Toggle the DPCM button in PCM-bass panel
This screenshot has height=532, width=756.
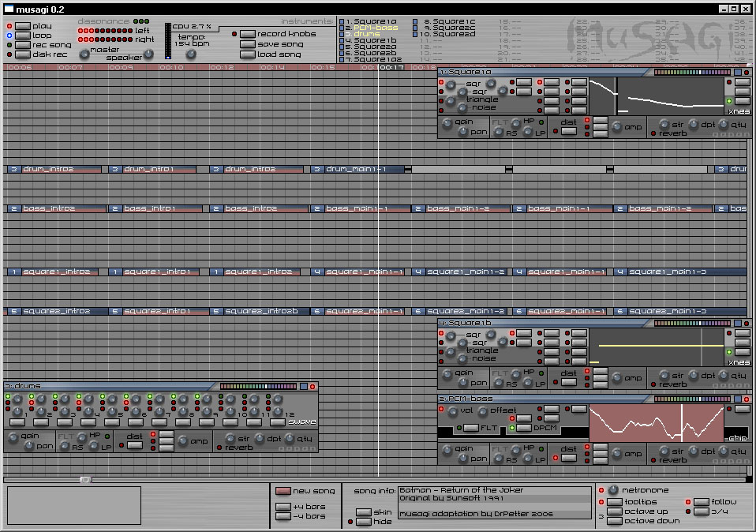point(524,428)
